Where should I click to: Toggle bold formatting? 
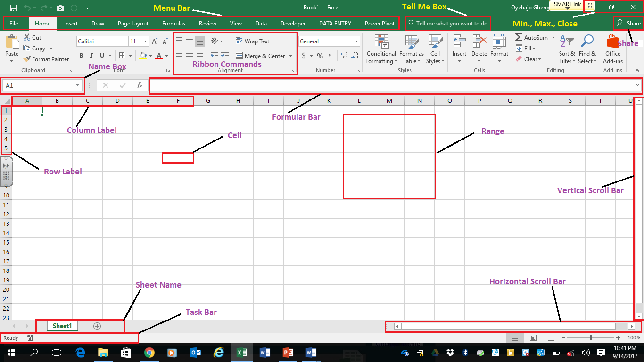[x=81, y=56]
